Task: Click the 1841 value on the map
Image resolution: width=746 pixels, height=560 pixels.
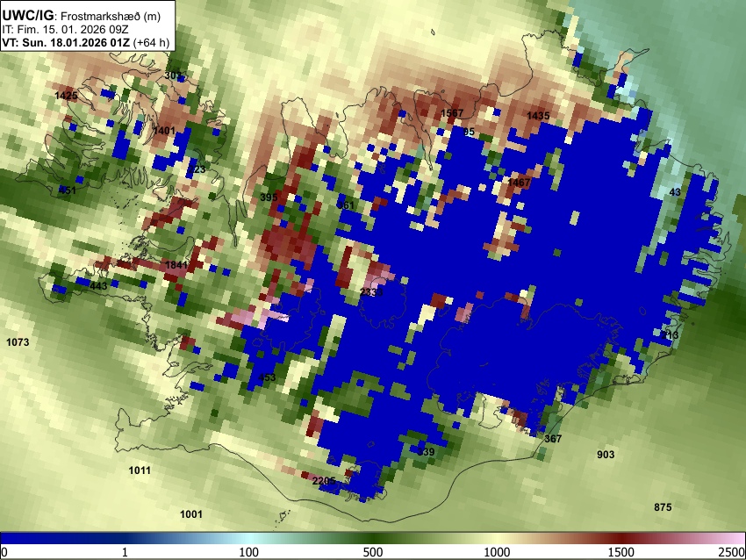Action: (176, 264)
